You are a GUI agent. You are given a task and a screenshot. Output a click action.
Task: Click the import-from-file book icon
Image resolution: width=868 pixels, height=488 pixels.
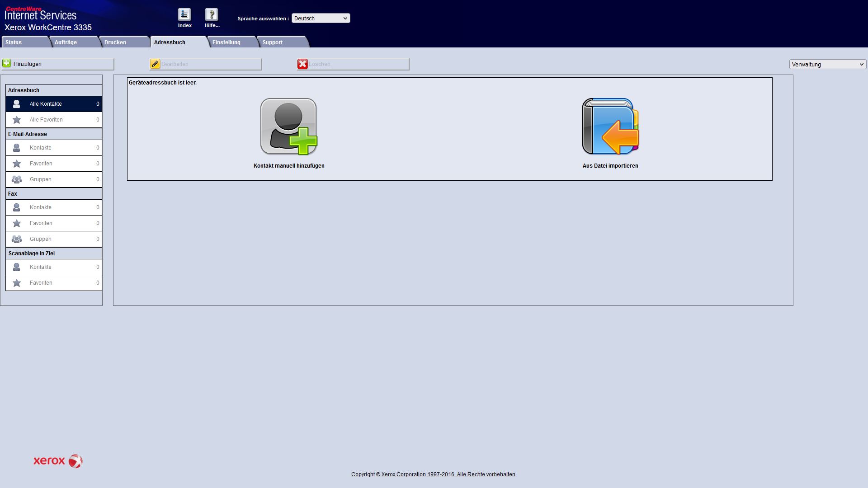click(610, 127)
